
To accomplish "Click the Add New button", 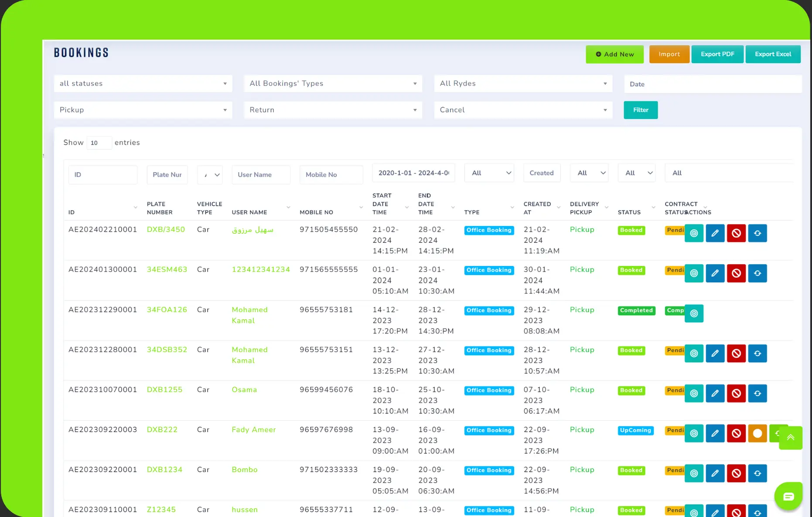I will (614, 54).
